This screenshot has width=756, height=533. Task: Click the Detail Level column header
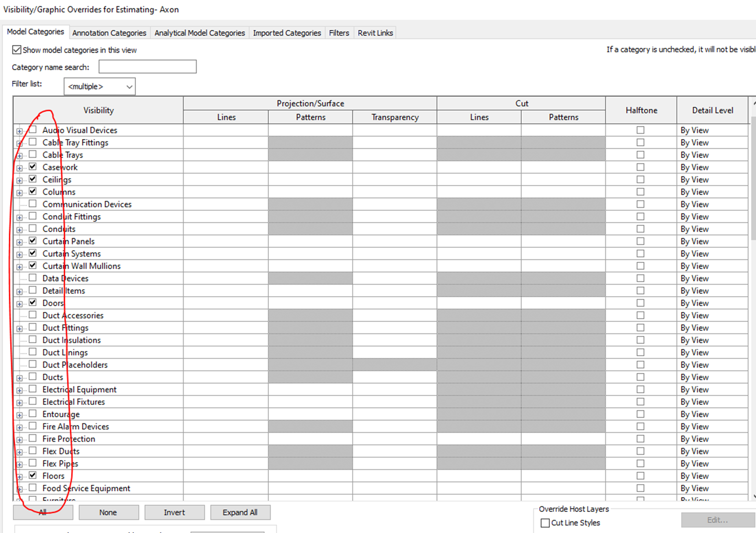point(713,110)
